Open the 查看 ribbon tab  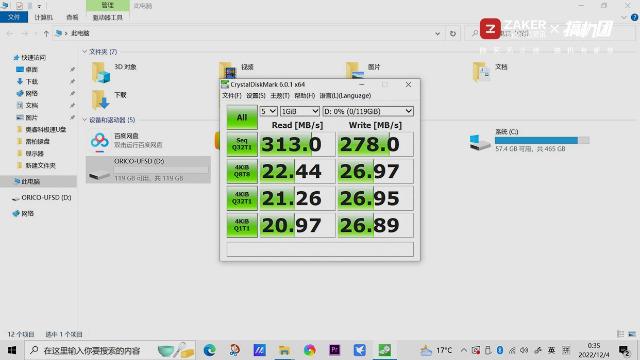click(x=72, y=17)
